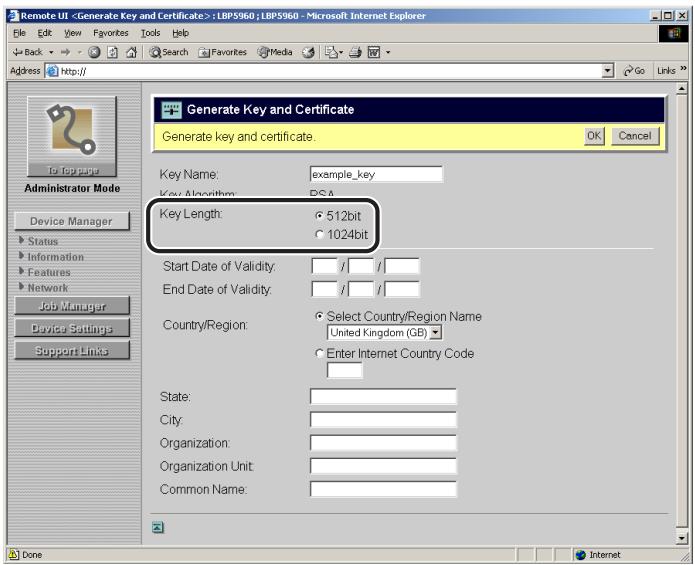This screenshot has height=565, width=695.
Task: Open the Edit menu
Action: 44,33
